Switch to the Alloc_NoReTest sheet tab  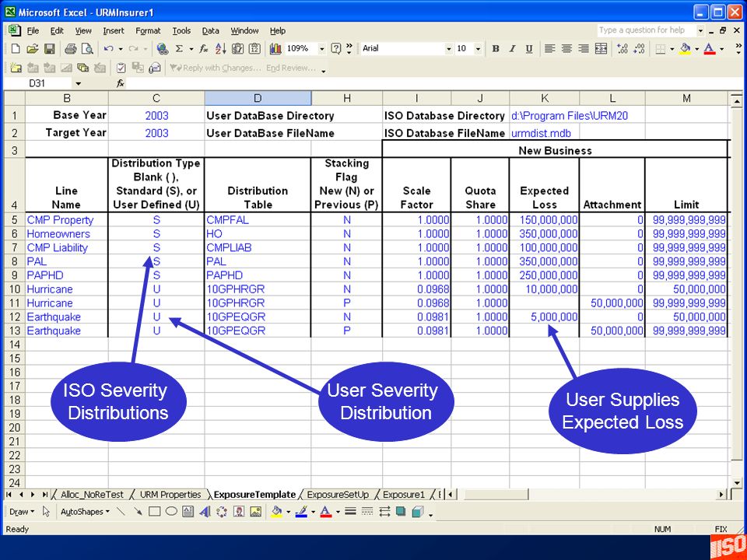92,495
